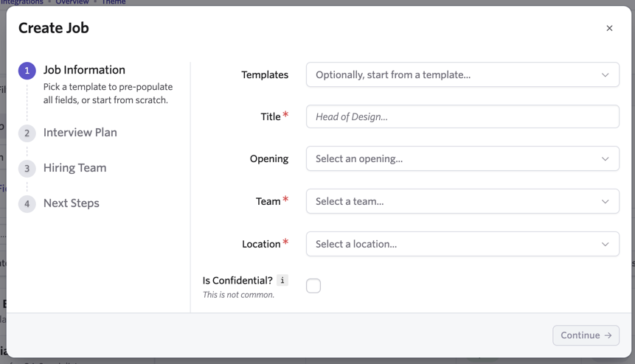Click step number 3 circle
The height and width of the screenshot is (364, 635).
[x=27, y=168]
